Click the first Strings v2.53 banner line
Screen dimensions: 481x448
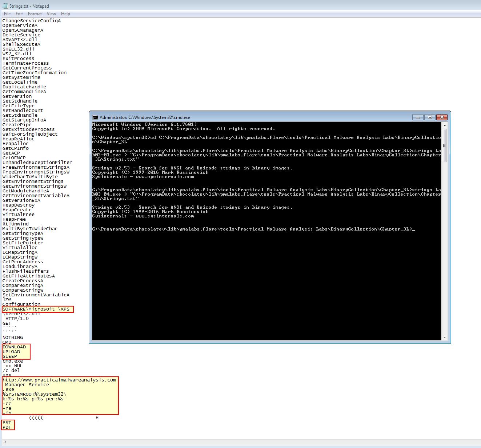(192, 168)
